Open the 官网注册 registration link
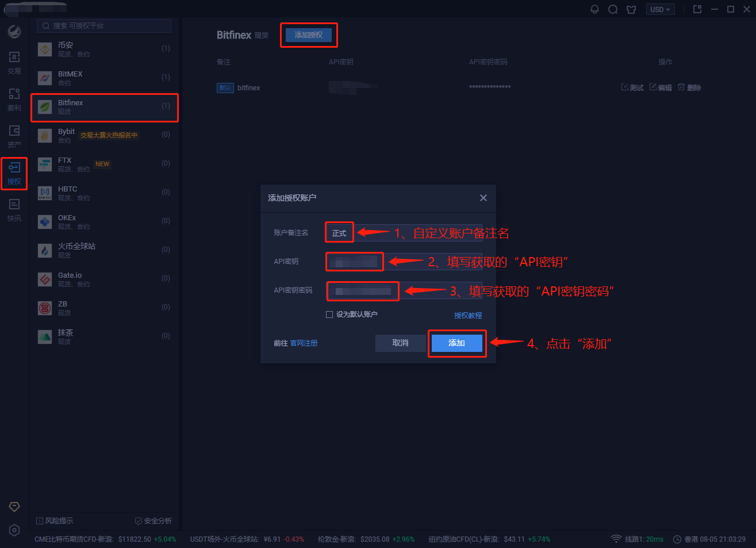Image resolution: width=756 pixels, height=548 pixels. click(x=304, y=343)
